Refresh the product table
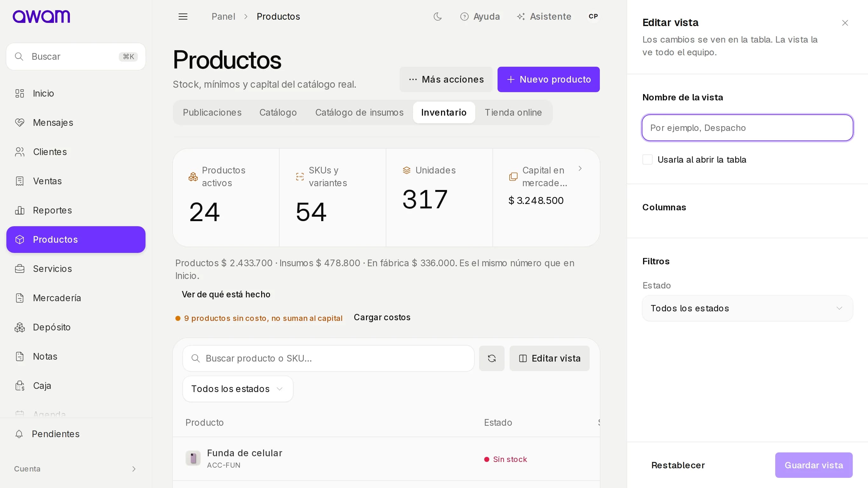 [492, 358]
